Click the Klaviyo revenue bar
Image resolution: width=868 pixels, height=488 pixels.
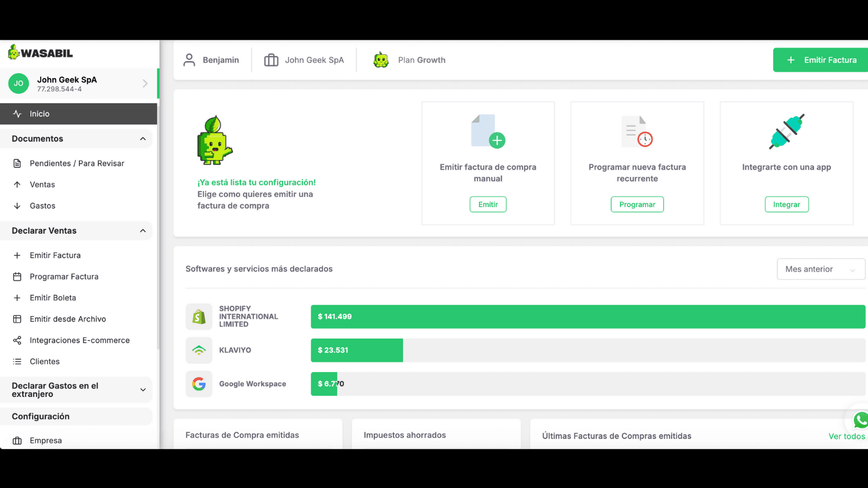[x=356, y=350]
